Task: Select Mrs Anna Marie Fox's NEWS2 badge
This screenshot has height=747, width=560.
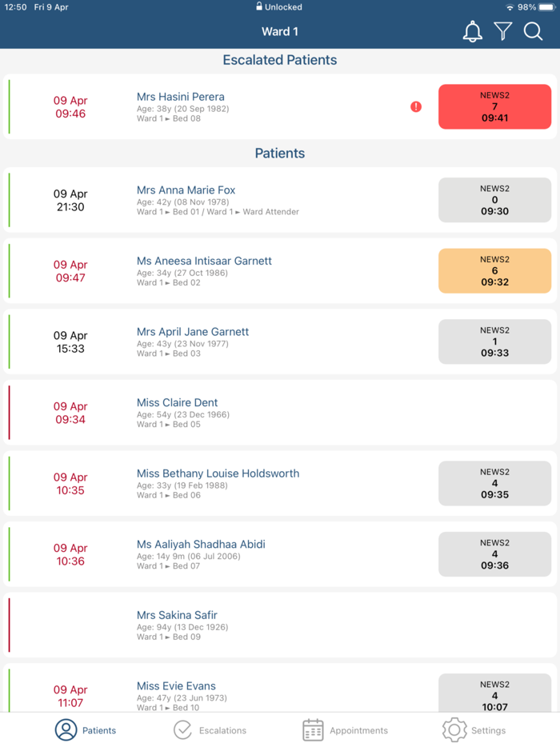Action: [494, 200]
